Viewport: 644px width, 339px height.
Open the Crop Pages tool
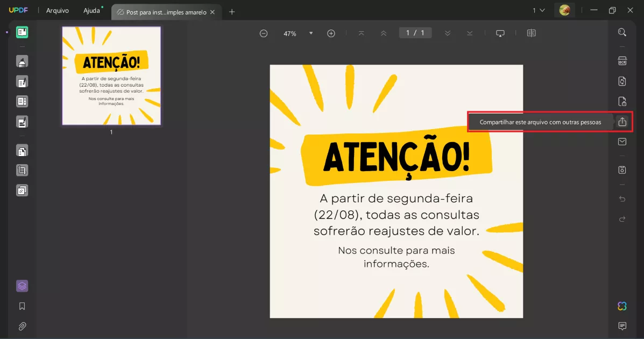[22, 170]
